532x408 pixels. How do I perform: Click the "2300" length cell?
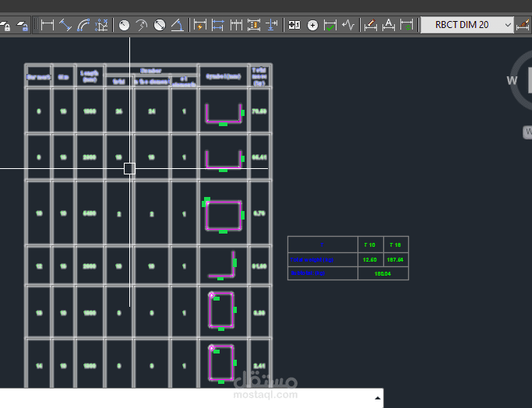pos(90,157)
